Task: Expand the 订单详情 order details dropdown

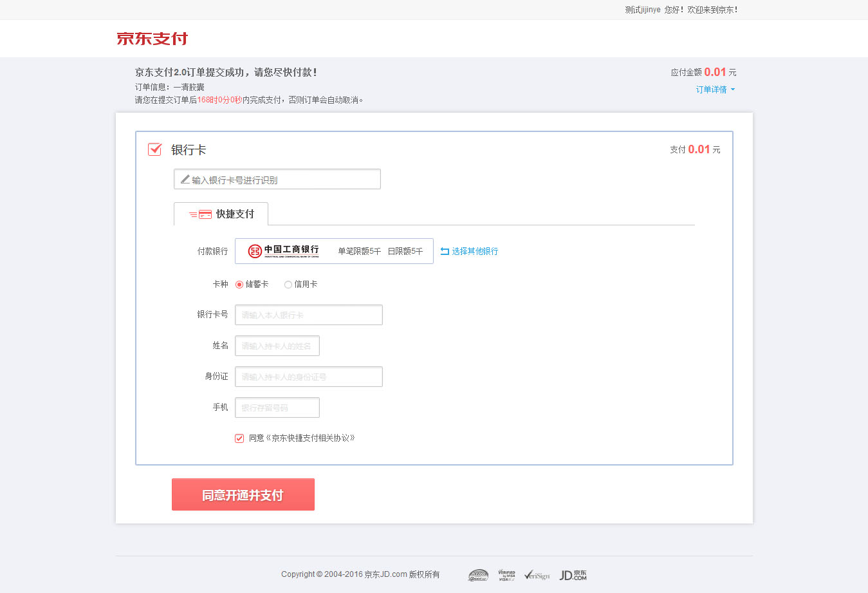Action: pyautogui.click(x=715, y=89)
